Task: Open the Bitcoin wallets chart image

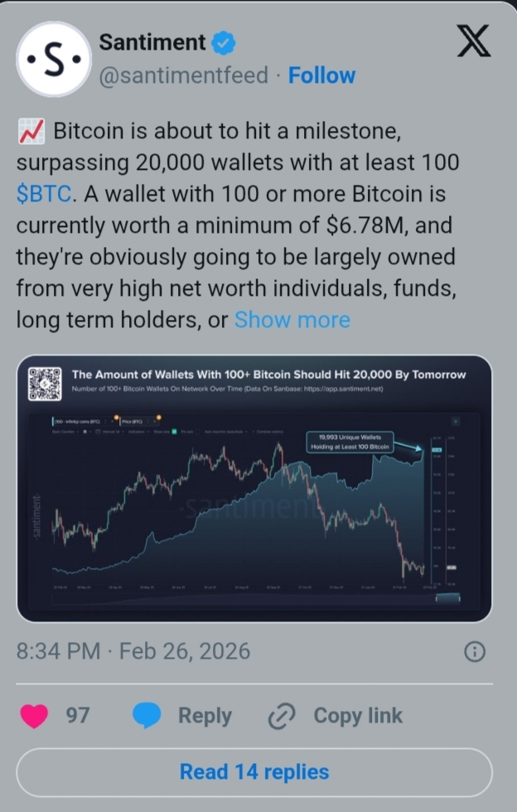Action: tap(254, 488)
